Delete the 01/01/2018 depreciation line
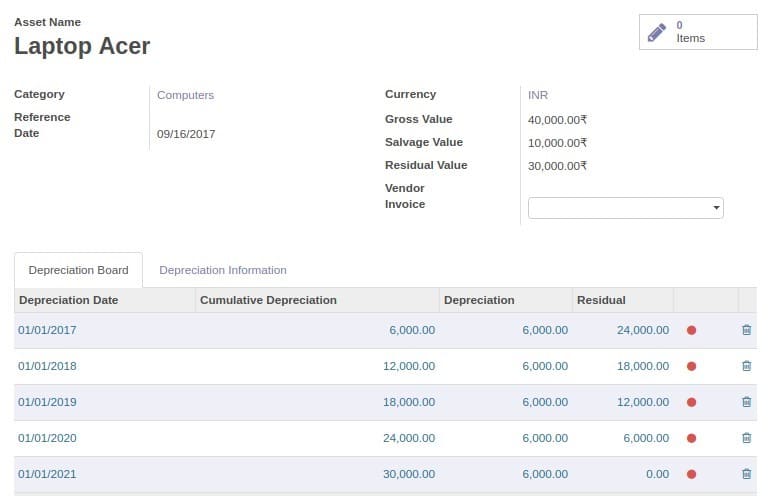771x496 pixels. click(x=746, y=366)
